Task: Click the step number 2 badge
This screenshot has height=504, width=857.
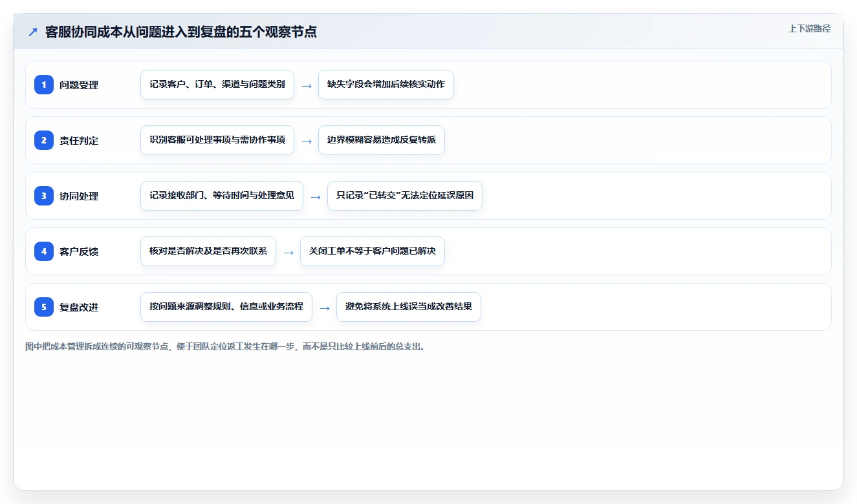Action: click(x=44, y=140)
